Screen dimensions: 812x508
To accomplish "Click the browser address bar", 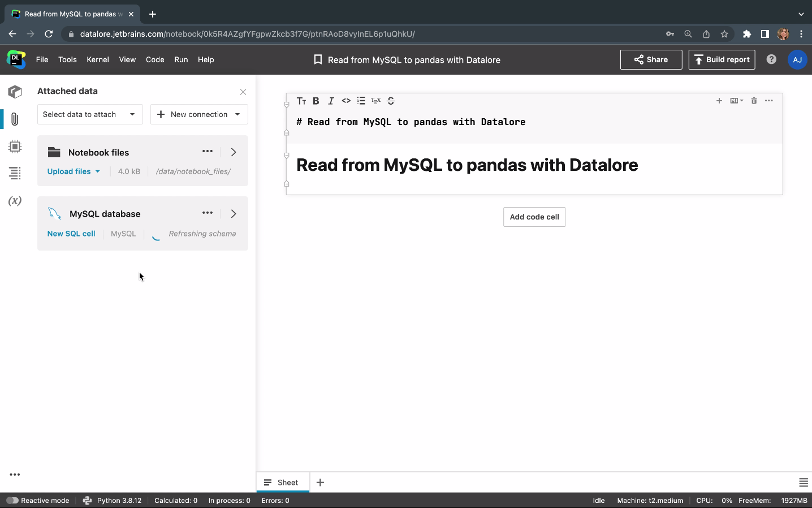I will [362, 34].
